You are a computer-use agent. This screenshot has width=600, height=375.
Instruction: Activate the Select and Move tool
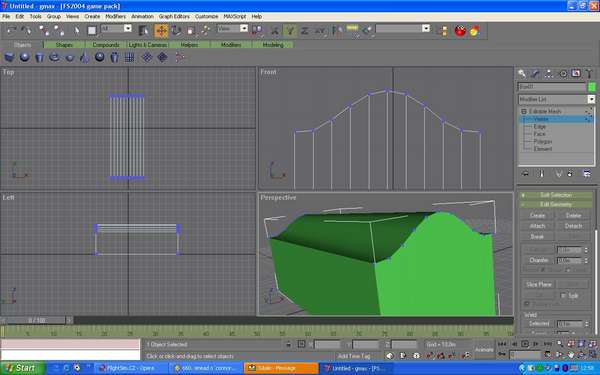161,31
